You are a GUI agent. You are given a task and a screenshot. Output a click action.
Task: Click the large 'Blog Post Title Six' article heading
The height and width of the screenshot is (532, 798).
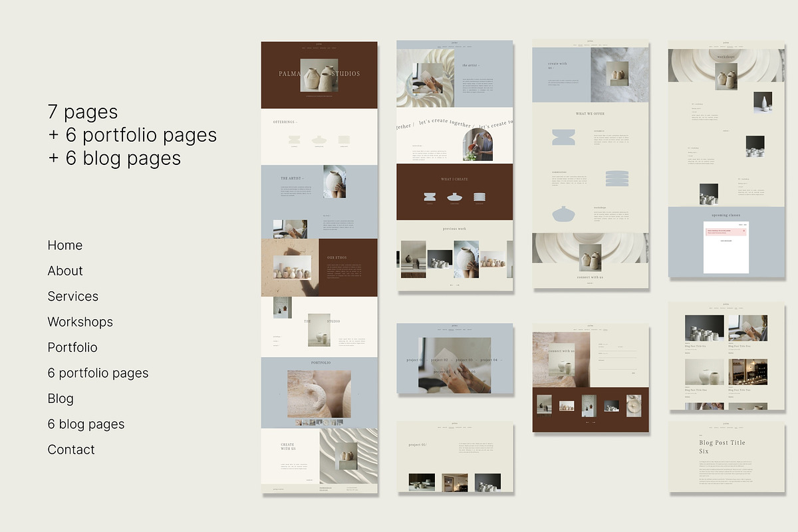pos(722,447)
